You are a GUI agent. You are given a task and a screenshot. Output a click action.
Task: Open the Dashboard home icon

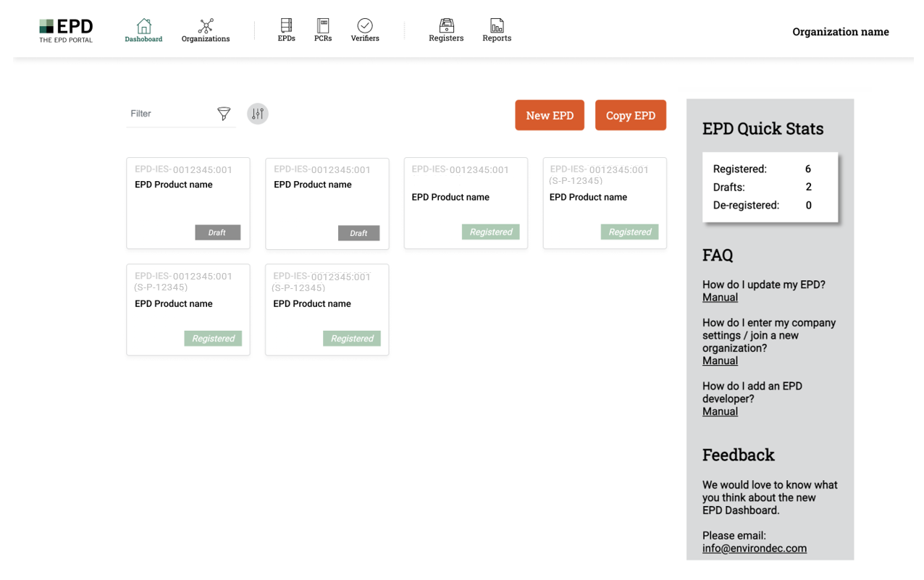[143, 26]
